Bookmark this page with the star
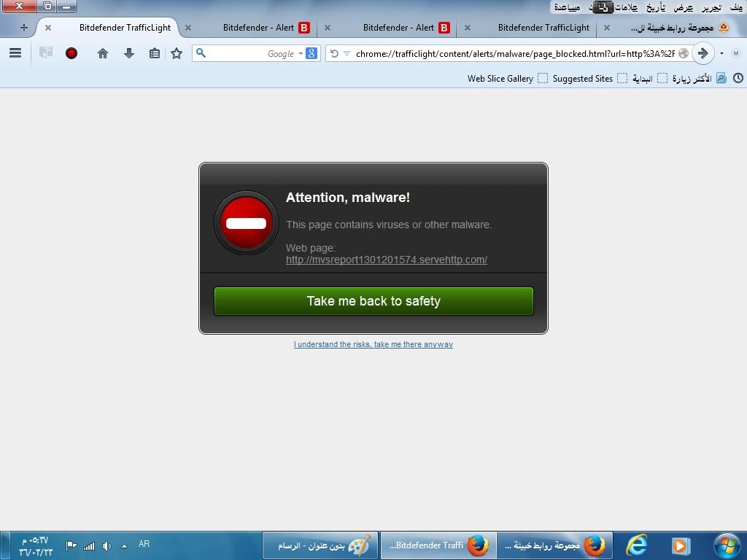Image resolution: width=747 pixels, height=560 pixels. tap(177, 53)
